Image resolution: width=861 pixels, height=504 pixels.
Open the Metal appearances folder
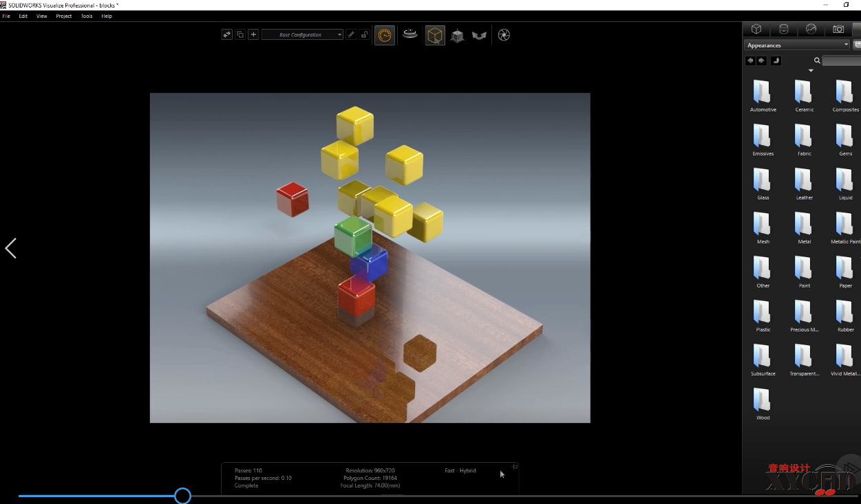804,227
